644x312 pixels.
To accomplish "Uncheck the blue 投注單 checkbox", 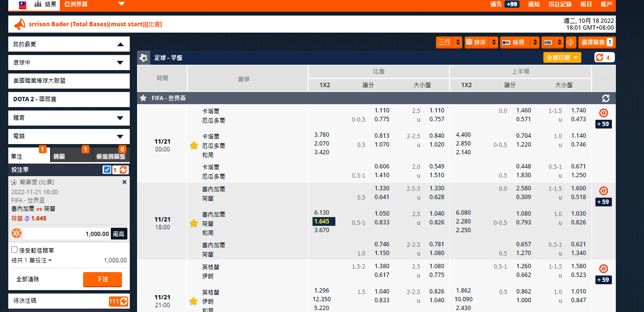I will (x=107, y=170).
